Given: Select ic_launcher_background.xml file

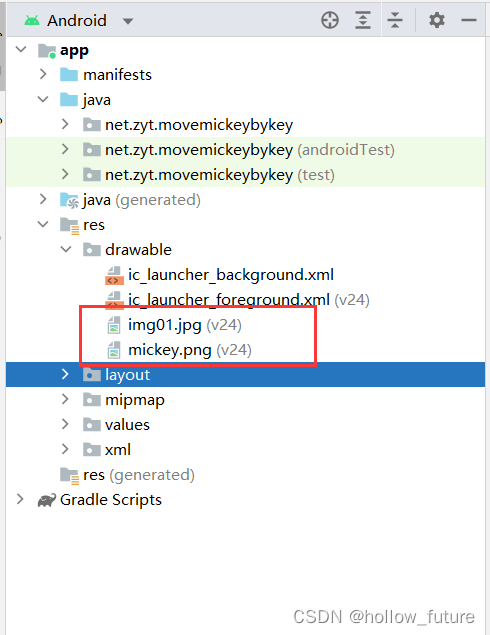Looking at the screenshot, I should [231, 275].
